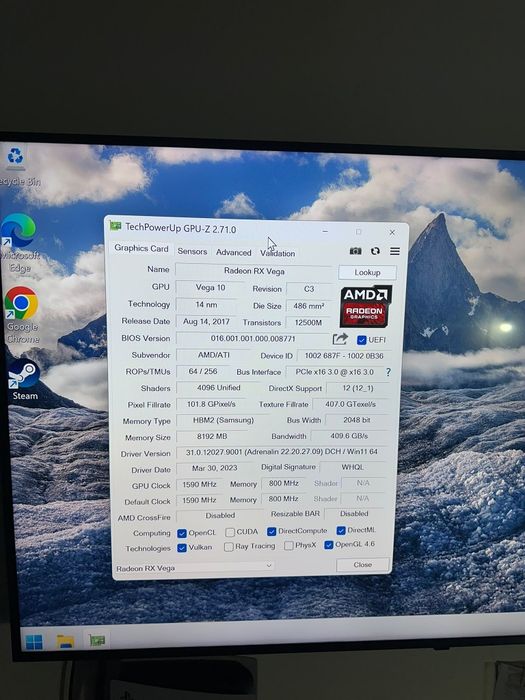Click the GPU field showing Vega 10
Screen dimensions: 525x700
point(210,288)
